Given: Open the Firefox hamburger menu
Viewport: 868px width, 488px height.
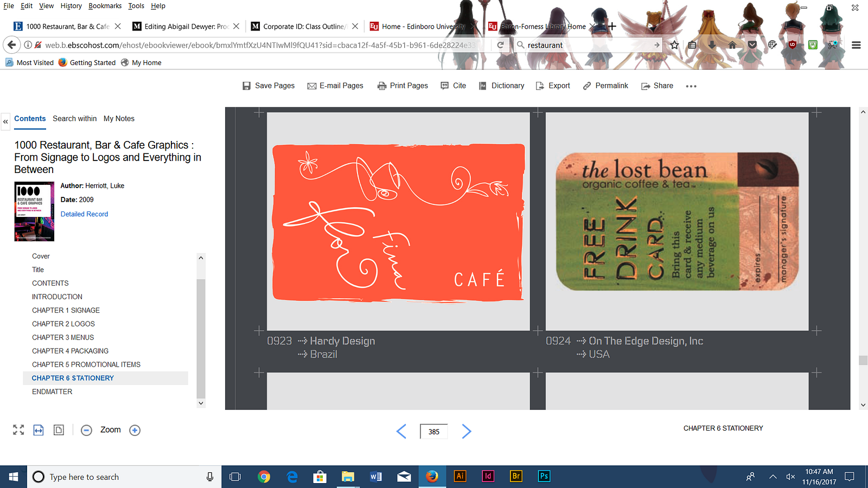Looking at the screenshot, I should pos(856,45).
